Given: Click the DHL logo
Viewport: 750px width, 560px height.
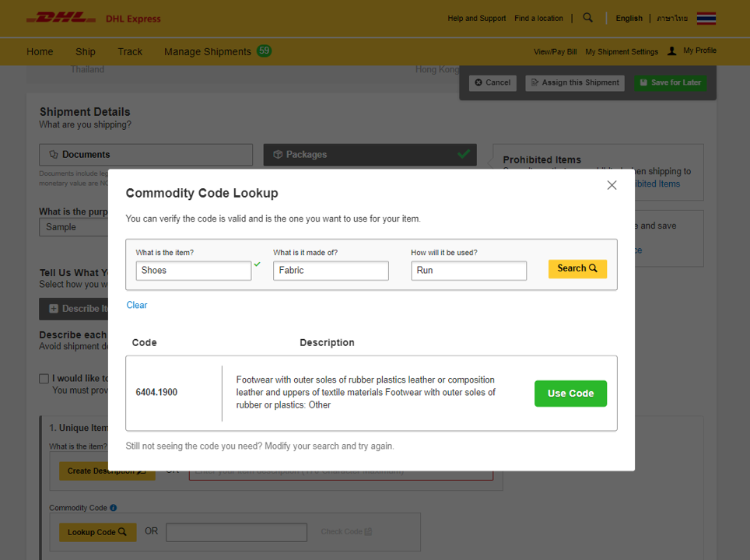Looking at the screenshot, I should click(x=61, y=18).
